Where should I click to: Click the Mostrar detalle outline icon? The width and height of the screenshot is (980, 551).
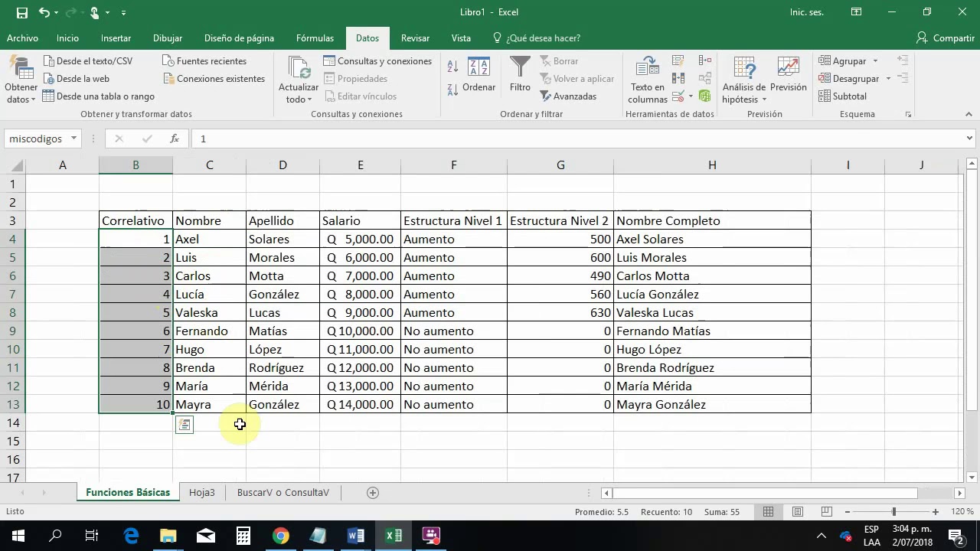point(903,60)
